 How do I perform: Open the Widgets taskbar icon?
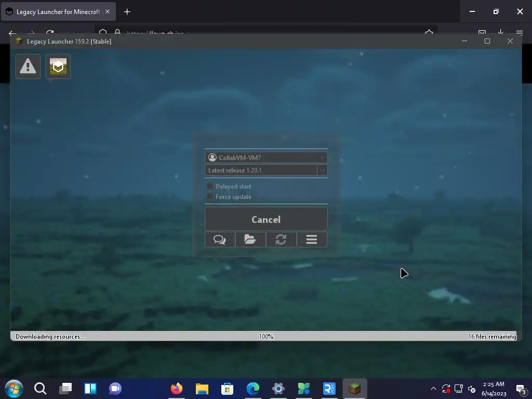90,389
